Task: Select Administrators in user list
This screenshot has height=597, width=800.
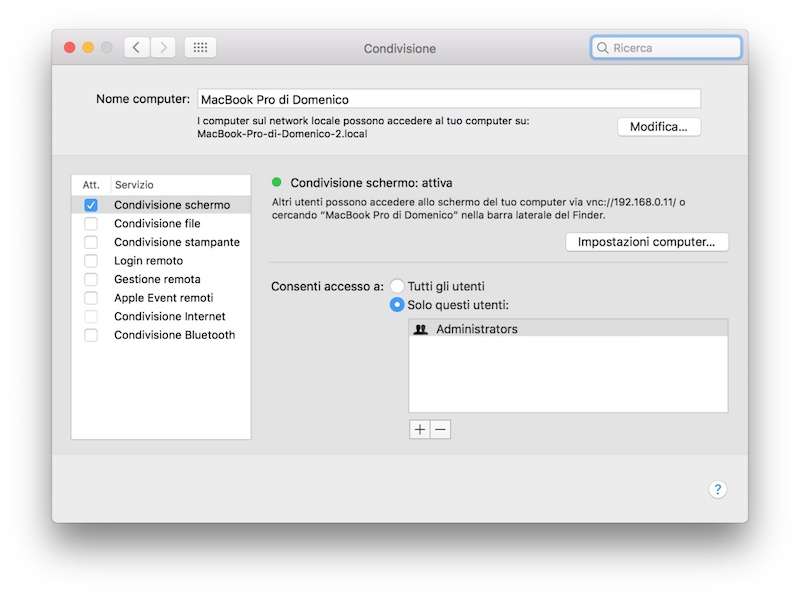Action: (x=568, y=329)
